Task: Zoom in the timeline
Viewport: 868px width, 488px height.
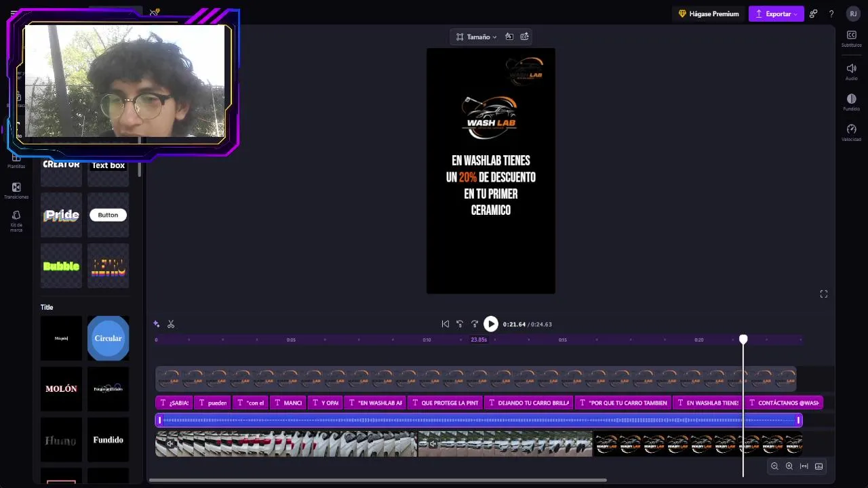Action: 789,466
